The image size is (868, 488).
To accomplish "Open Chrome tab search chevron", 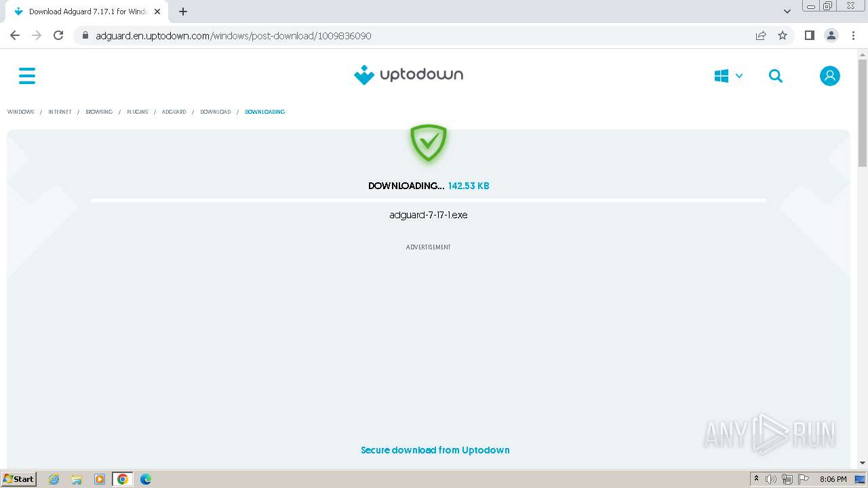I will 787,12.
